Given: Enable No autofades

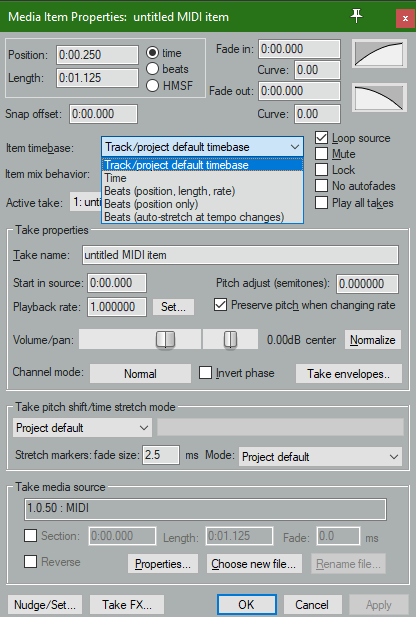Looking at the screenshot, I should click(x=322, y=186).
